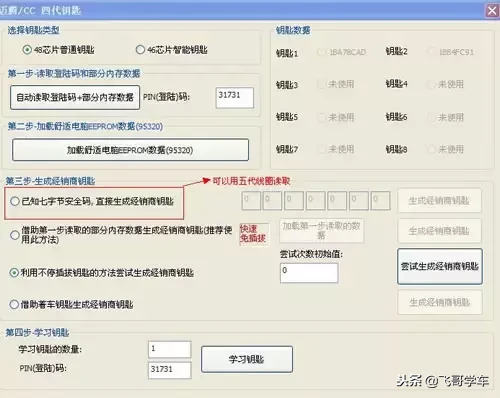Click 加载第一步读取的数据 button
This screenshot has width=500, height=398.
(x=321, y=231)
